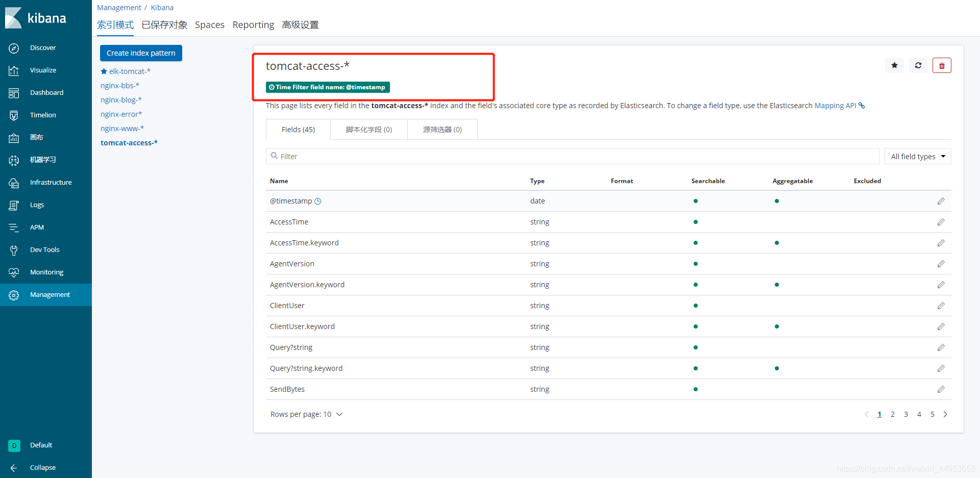Screen dimensions: 980x478
Task: Edit the Query?string field pencil
Action: 941,347
